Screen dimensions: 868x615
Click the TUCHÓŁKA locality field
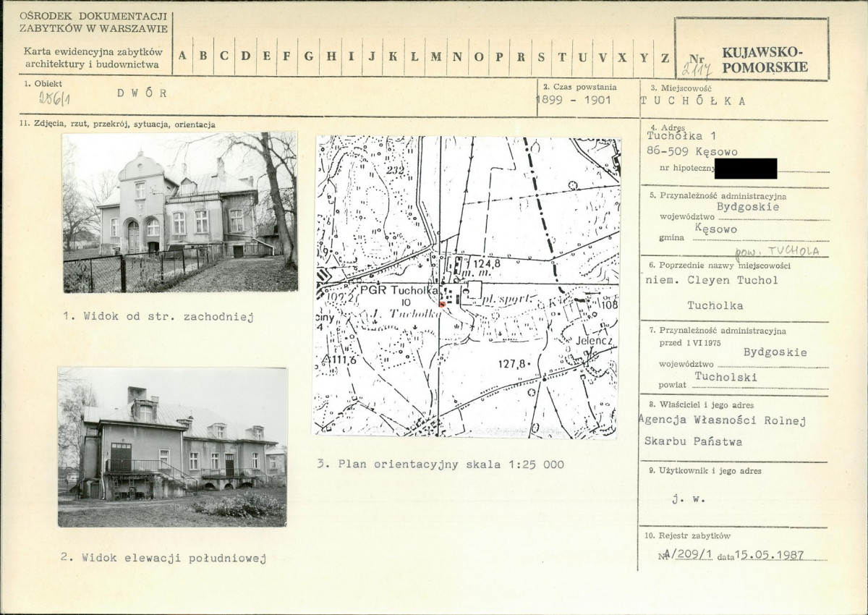point(693,101)
